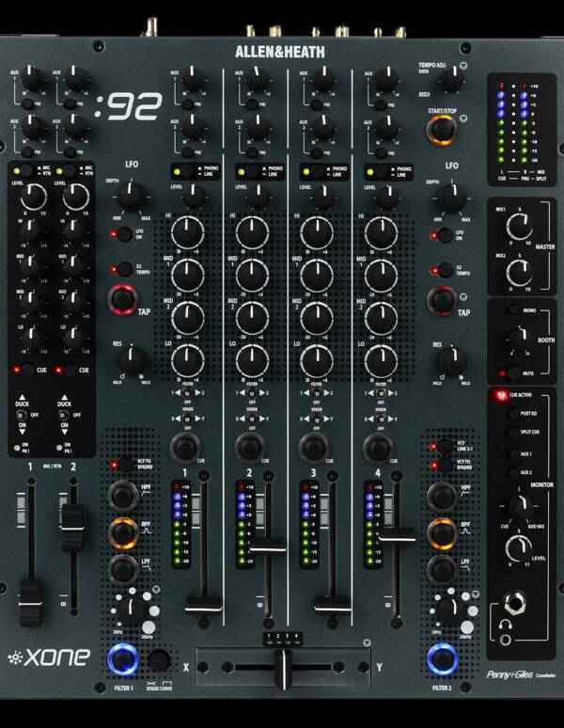Click the MIC/RTN 2 fader
Image resolution: width=564 pixels, height=728 pixels.
(x=72, y=528)
